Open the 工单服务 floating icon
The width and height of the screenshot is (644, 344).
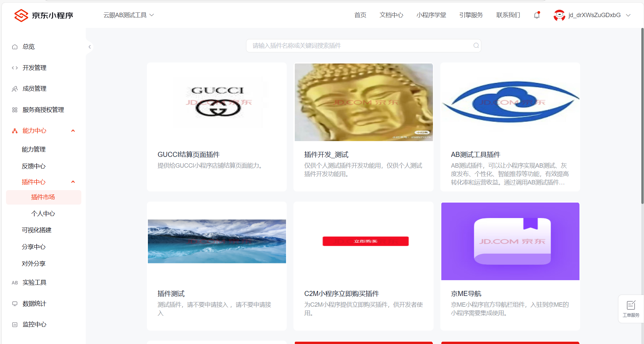[631, 309]
